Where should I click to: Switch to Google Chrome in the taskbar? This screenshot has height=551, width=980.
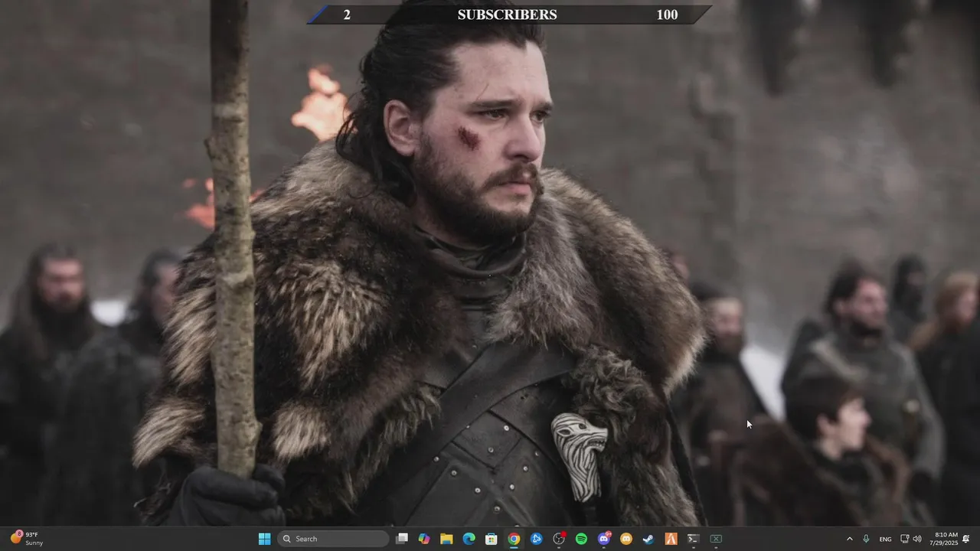point(514,539)
